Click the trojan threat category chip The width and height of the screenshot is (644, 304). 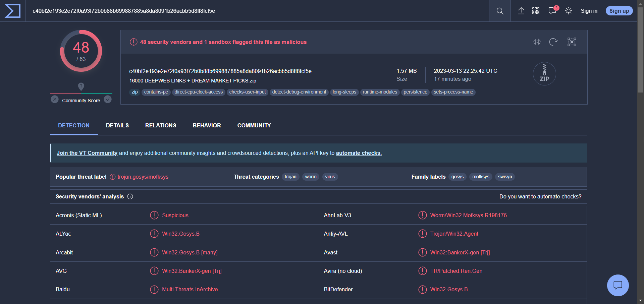[290, 177]
